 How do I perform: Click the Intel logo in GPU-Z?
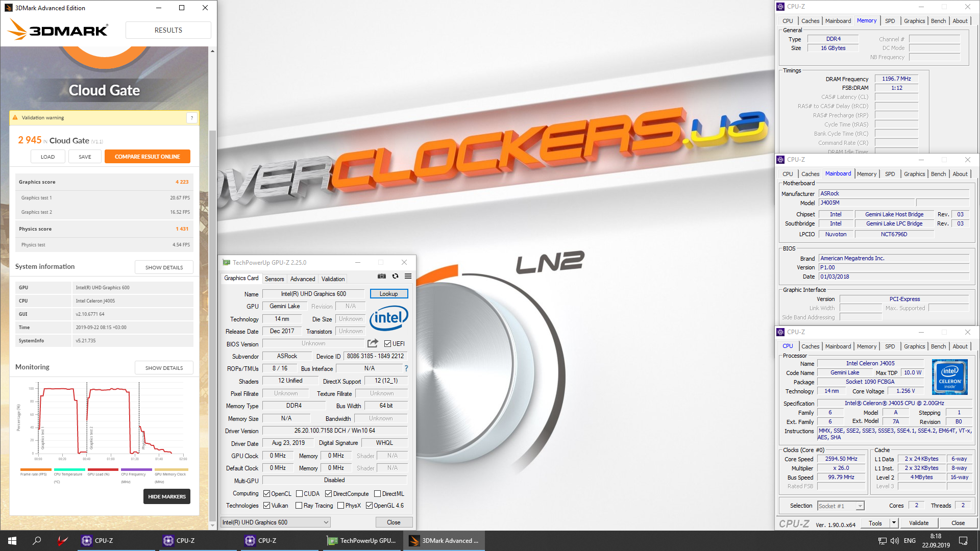click(x=389, y=318)
